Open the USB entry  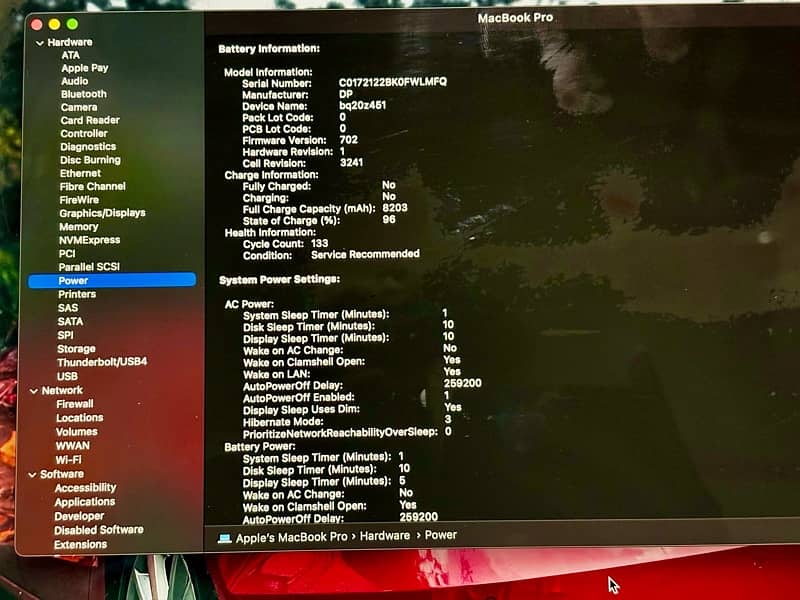click(67, 377)
